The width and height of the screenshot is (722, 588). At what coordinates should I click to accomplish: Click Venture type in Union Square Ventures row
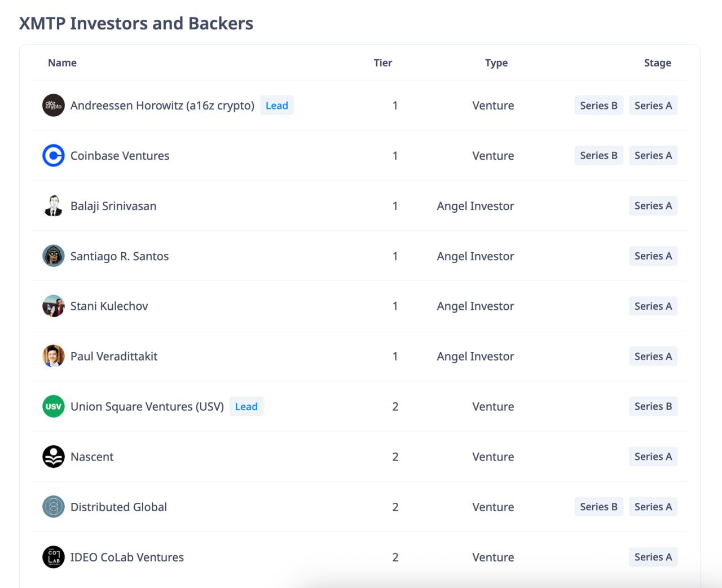[x=493, y=406]
